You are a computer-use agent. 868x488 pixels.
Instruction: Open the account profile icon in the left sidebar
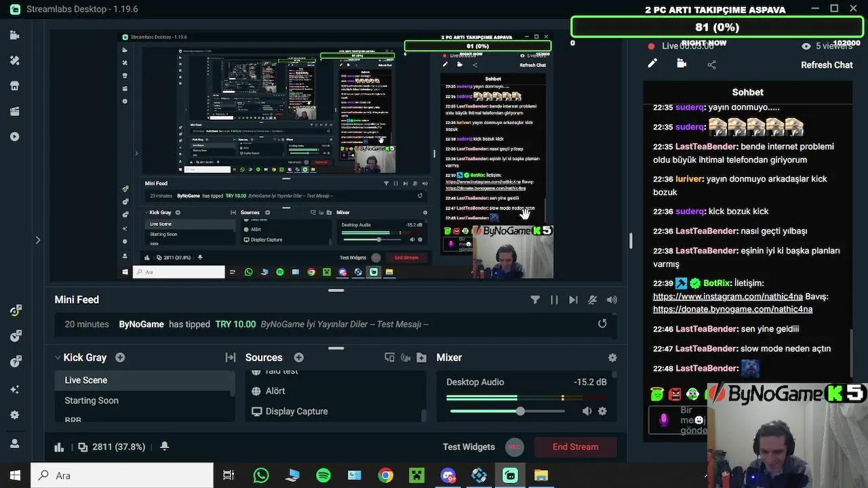(15, 444)
